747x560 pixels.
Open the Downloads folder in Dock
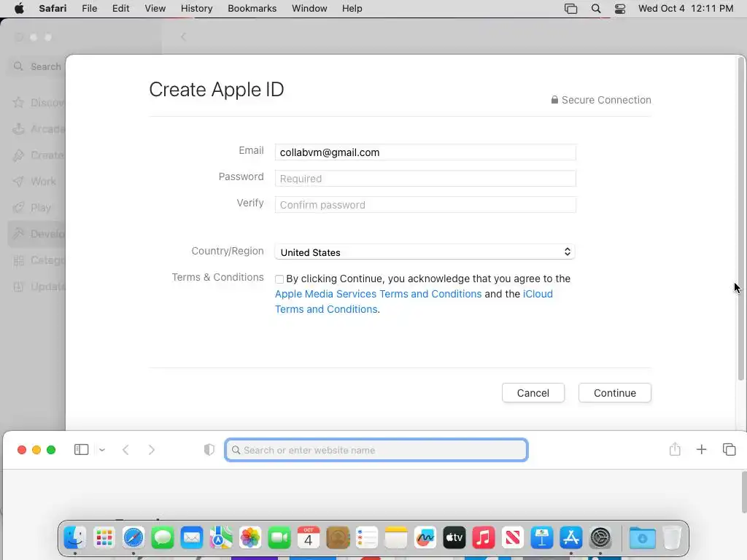(642, 538)
